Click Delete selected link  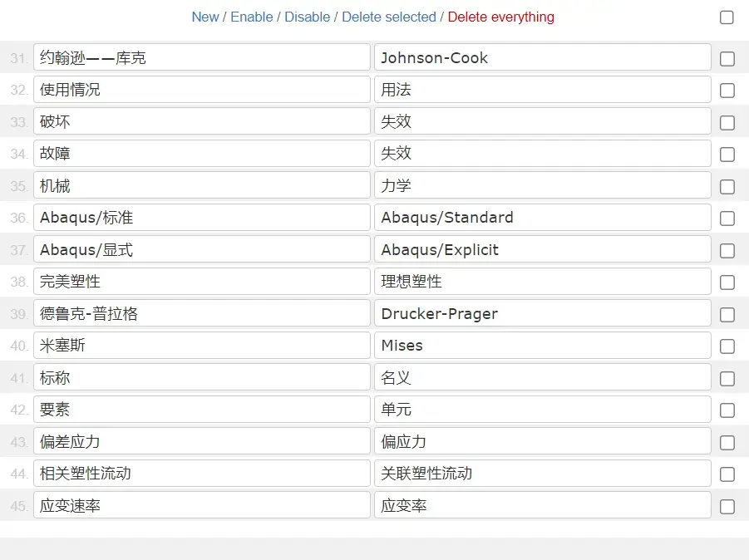(389, 17)
